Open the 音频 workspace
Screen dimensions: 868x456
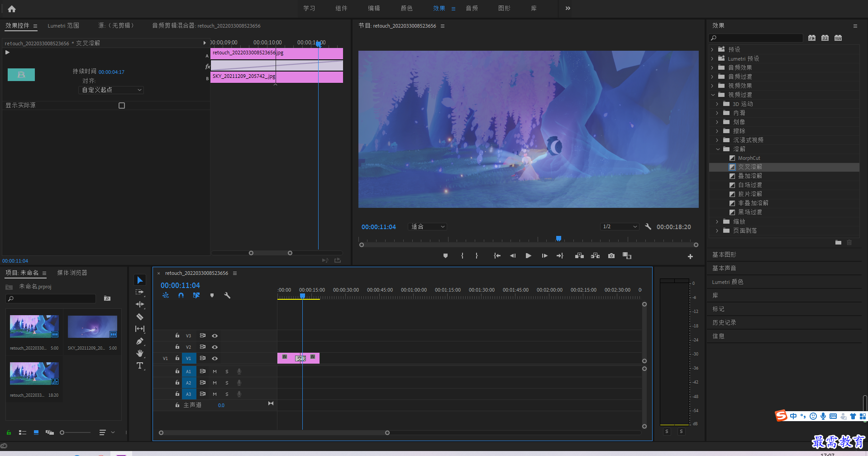tap(472, 8)
